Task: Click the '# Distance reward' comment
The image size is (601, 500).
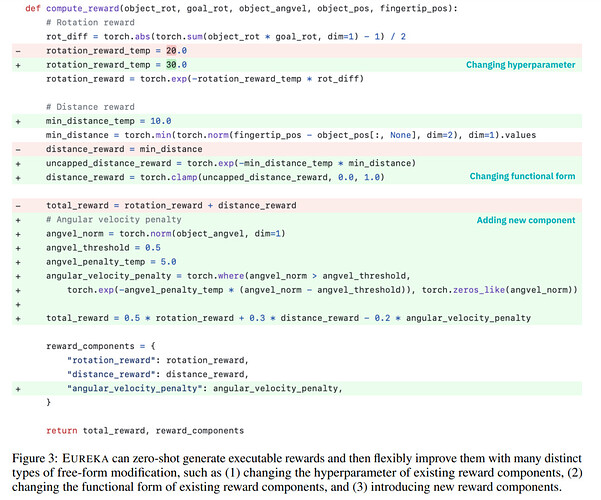Action: tap(90, 107)
